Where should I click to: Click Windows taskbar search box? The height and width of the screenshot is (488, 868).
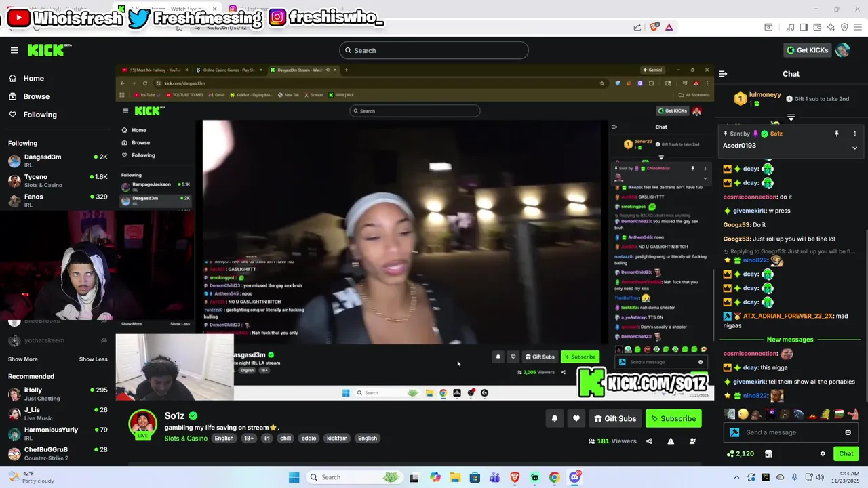[x=355, y=477]
